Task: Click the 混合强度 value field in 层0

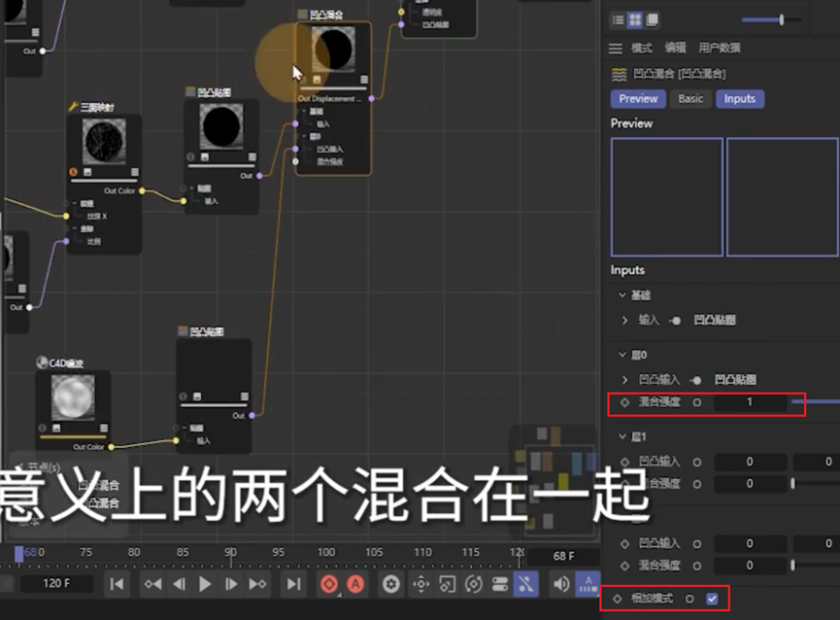Action: 750,401
